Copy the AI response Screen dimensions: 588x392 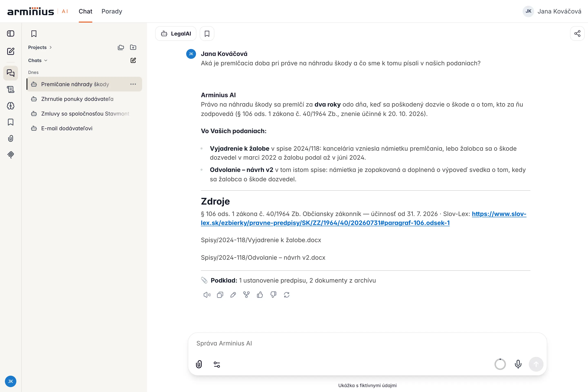[220, 295]
